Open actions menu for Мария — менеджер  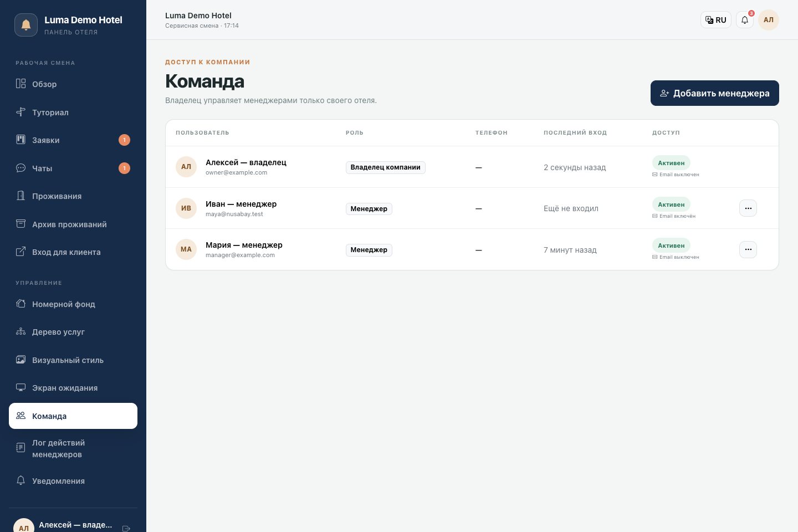pyautogui.click(x=748, y=249)
